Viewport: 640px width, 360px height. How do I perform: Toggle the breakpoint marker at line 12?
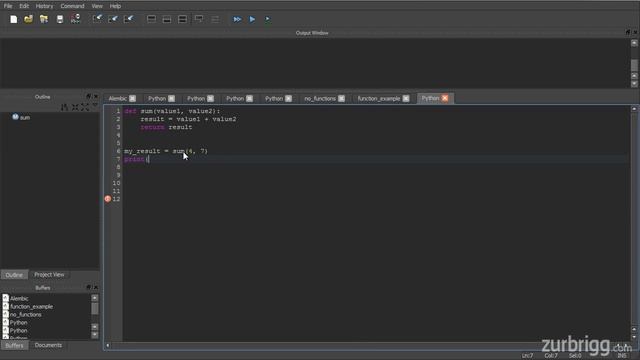pyautogui.click(x=108, y=199)
